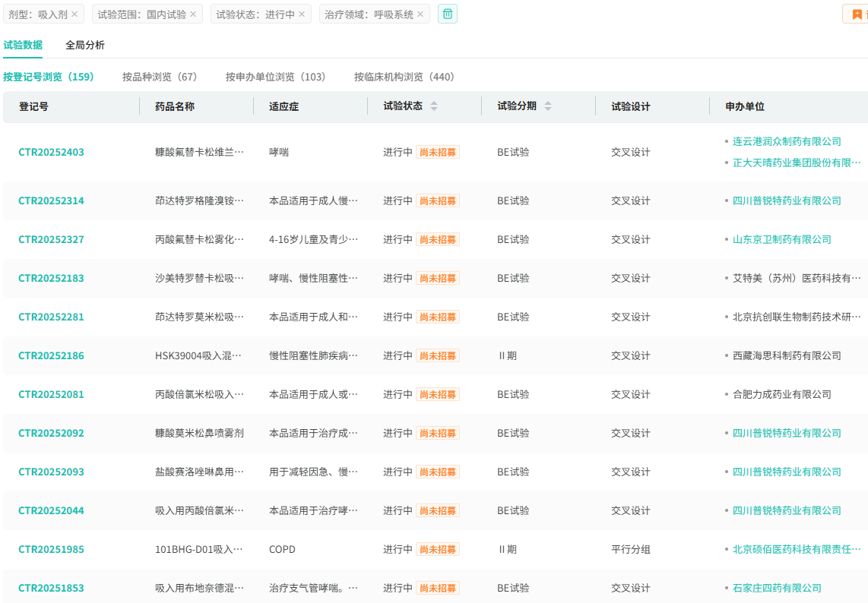Click the orange bookmark icon button
The width and height of the screenshot is (868, 603).
point(857,14)
